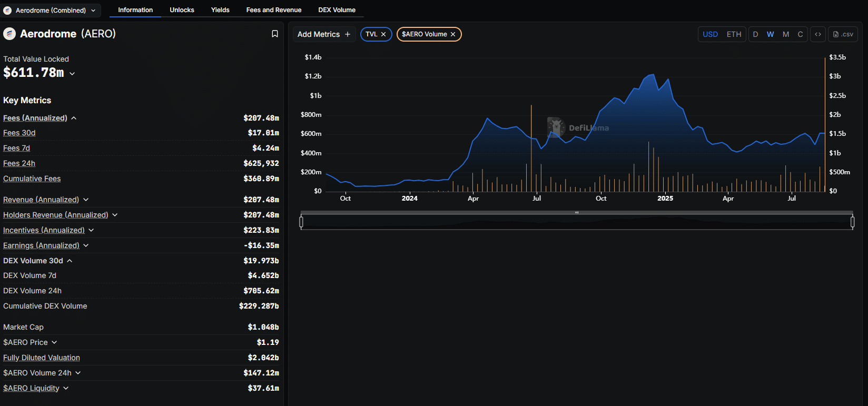This screenshot has height=406, width=868.
Task: Expand the Total Value Locked chevron
Action: coord(72,74)
